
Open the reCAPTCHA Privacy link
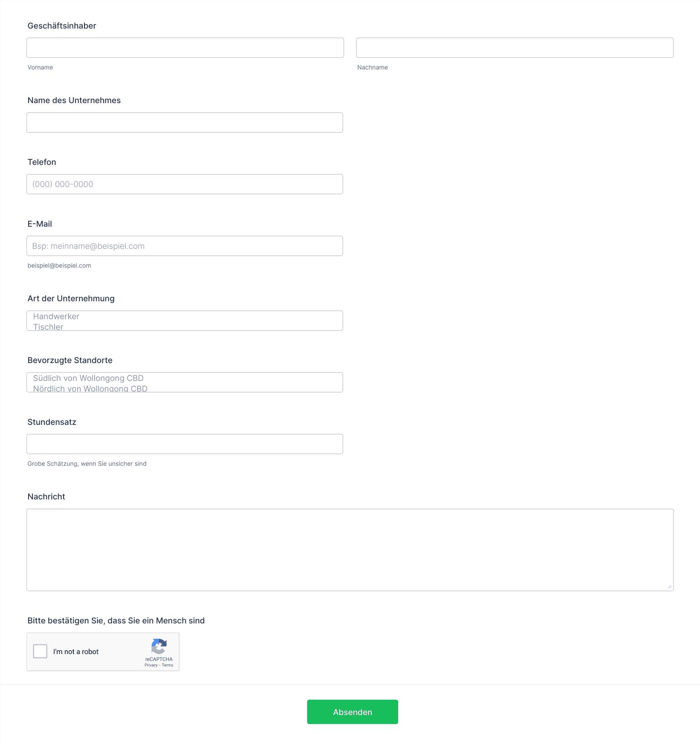[x=151, y=665]
